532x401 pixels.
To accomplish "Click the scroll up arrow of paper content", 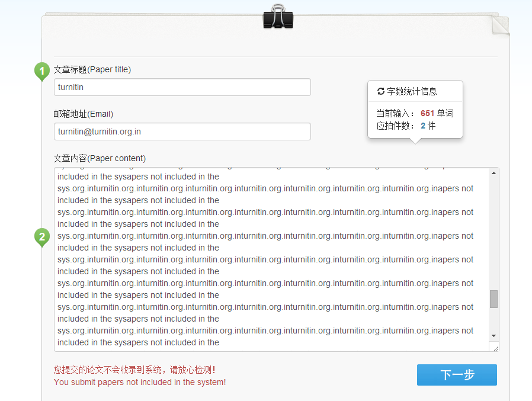I will pyautogui.click(x=493, y=173).
